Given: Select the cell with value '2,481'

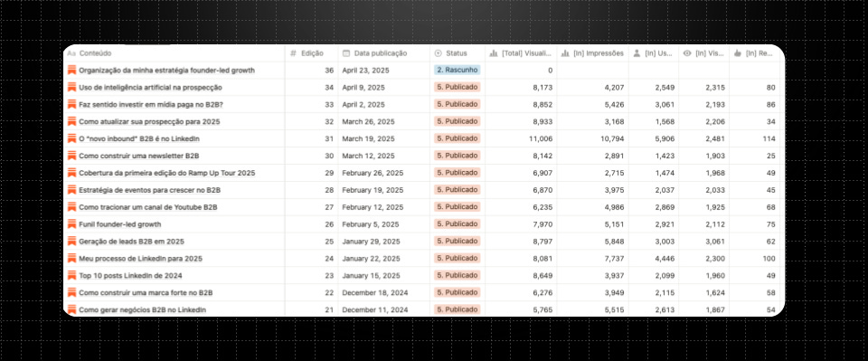Looking at the screenshot, I should [704, 138].
